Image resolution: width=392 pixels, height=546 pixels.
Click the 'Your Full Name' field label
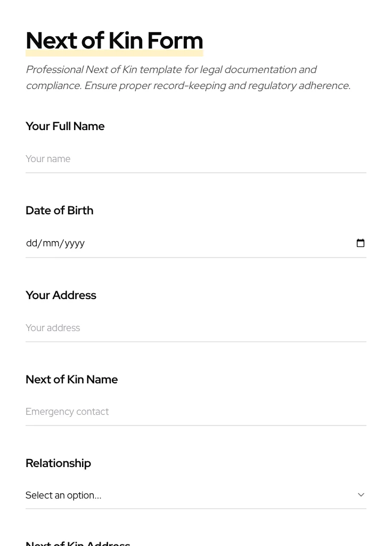pos(65,126)
